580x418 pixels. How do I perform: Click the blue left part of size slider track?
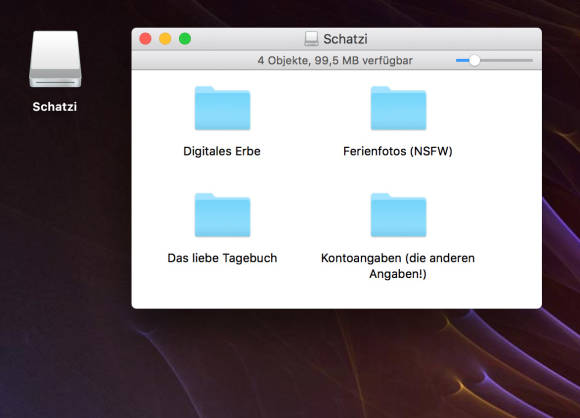click(x=462, y=60)
